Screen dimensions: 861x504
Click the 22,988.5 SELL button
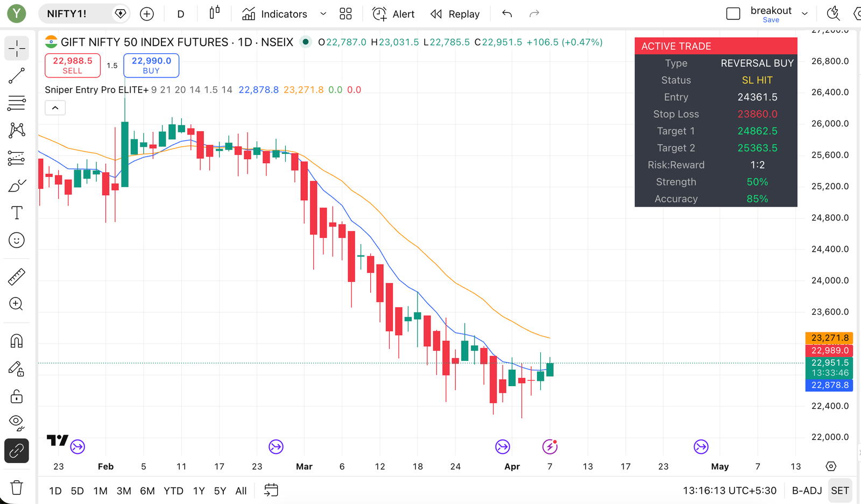(x=73, y=65)
